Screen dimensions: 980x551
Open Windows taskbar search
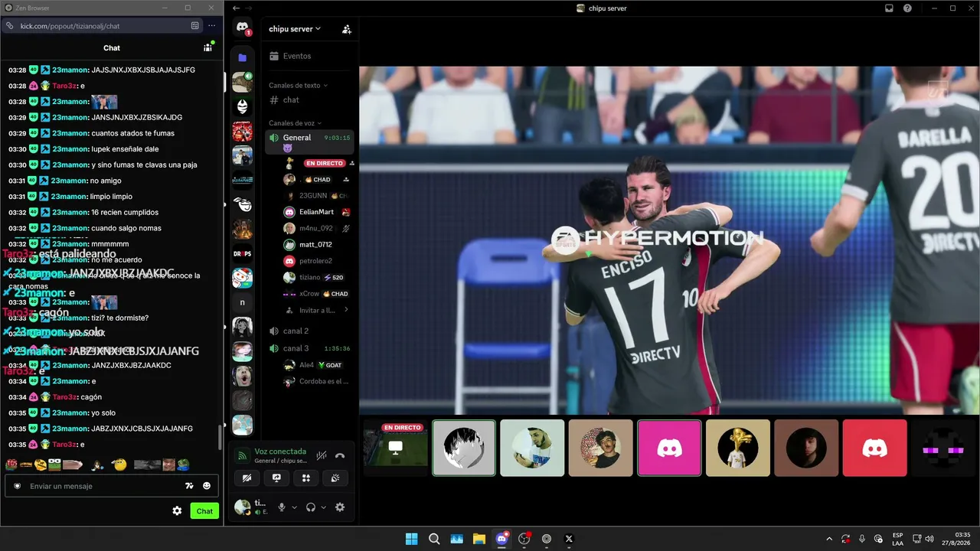tap(434, 539)
